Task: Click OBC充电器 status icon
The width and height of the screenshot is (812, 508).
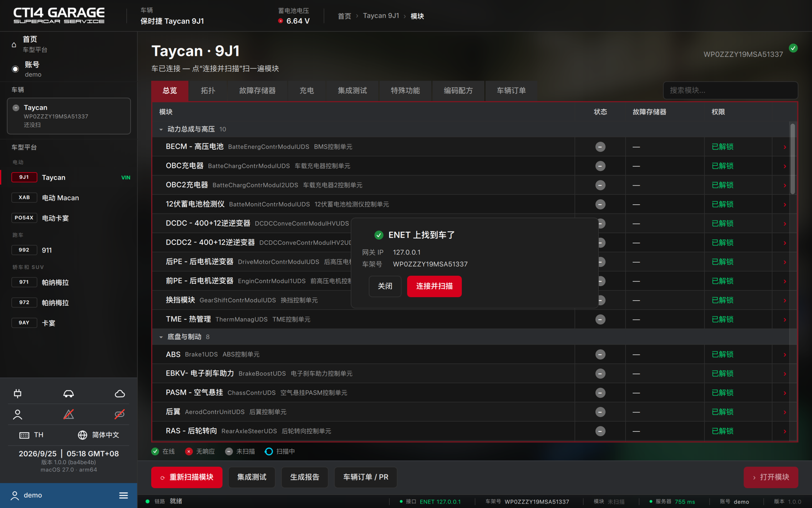Action: click(600, 166)
